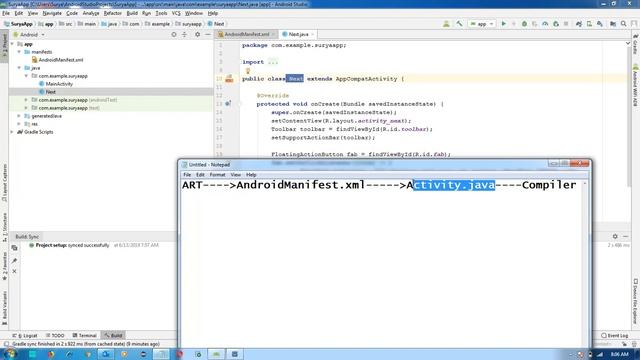Image resolution: width=640 pixels, height=360 pixels.
Task: Click scroll-from-source target icon in Project panel
Action: pyautogui.click(x=174, y=35)
